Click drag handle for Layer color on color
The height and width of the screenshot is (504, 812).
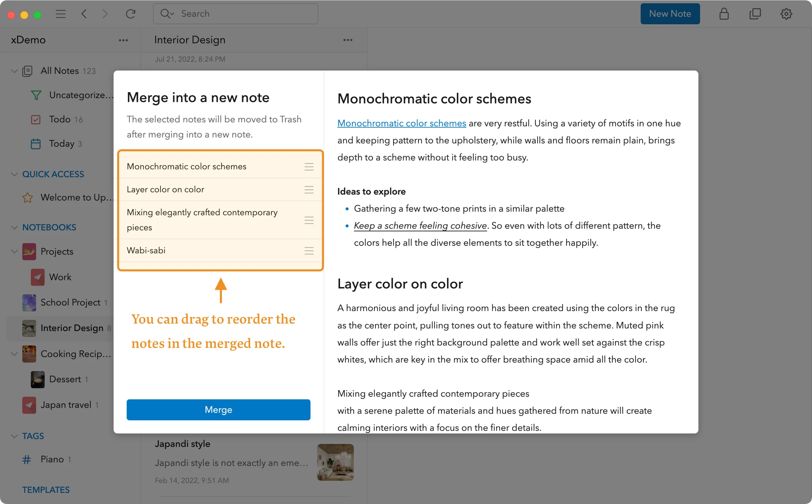(x=309, y=189)
